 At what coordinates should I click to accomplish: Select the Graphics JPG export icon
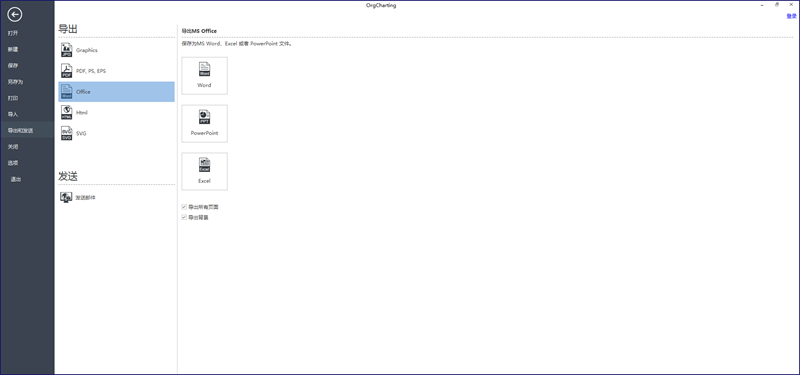pos(67,50)
